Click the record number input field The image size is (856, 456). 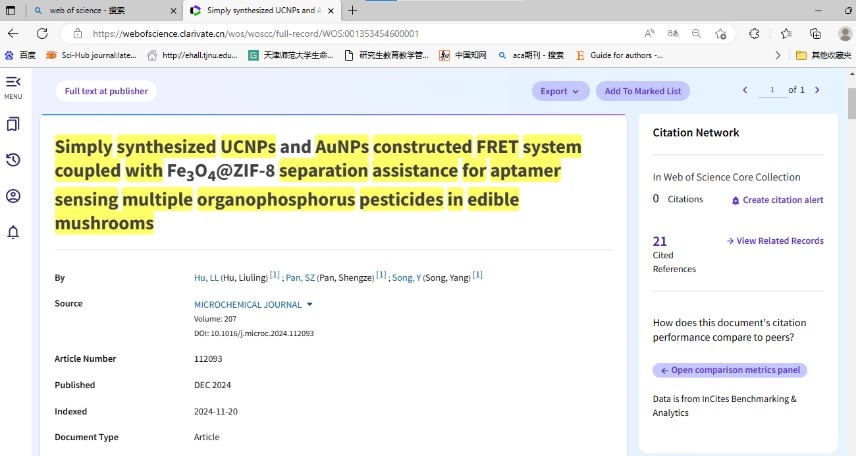click(x=771, y=90)
